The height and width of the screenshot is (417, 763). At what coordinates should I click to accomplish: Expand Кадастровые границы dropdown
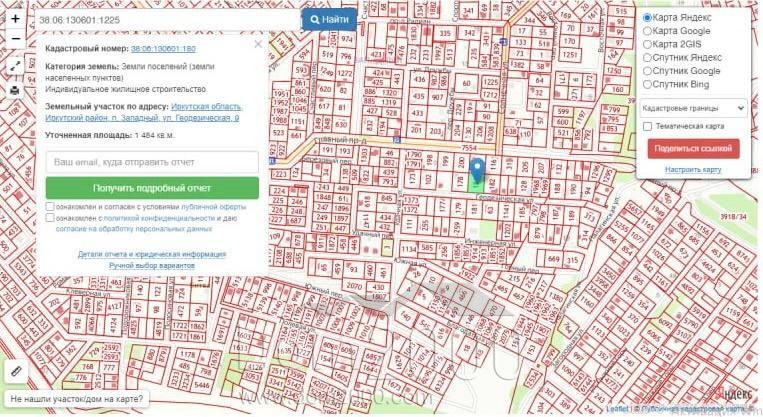tap(693, 108)
